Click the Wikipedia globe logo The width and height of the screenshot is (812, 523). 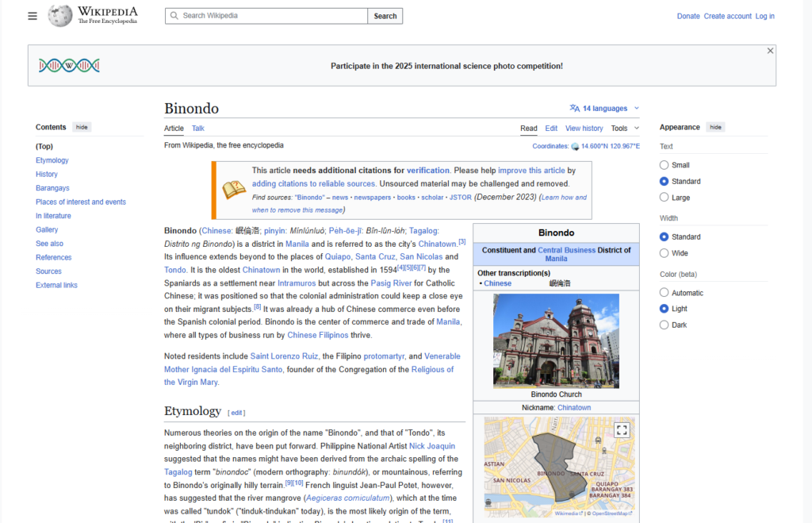(60, 16)
